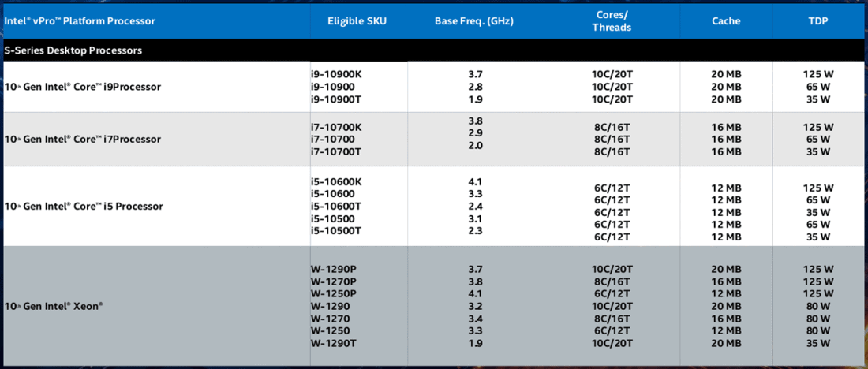Click the 'Cache' column header
Image resolution: width=868 pixels, height=369 pixels.
coord(726,21)
